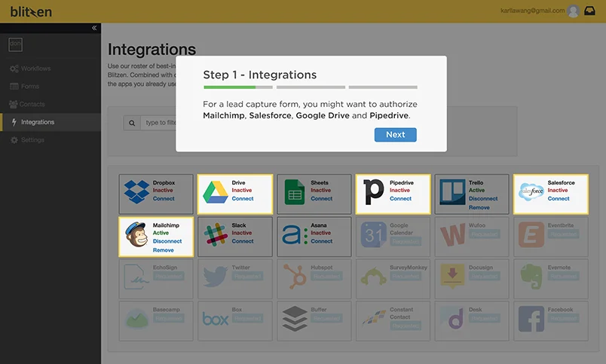
Task: Connect the Sheets integration
Action: [322, 199]
